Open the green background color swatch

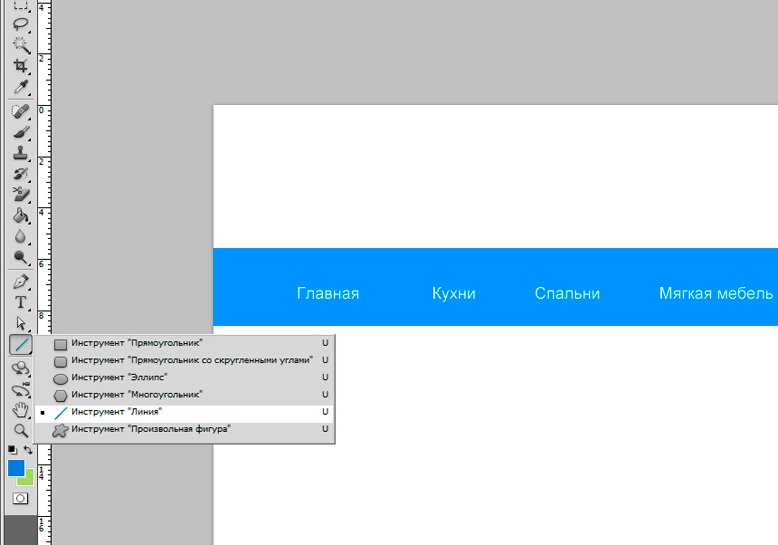coord(28,479)
